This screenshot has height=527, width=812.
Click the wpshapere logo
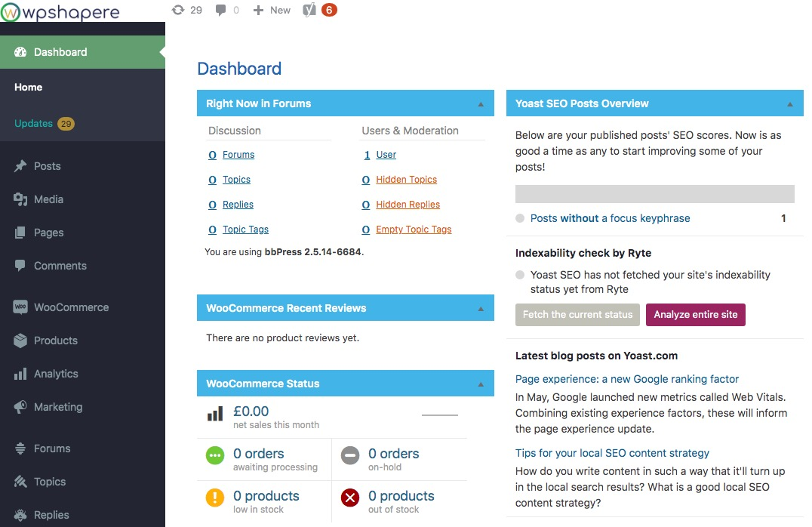click(60, 11)
